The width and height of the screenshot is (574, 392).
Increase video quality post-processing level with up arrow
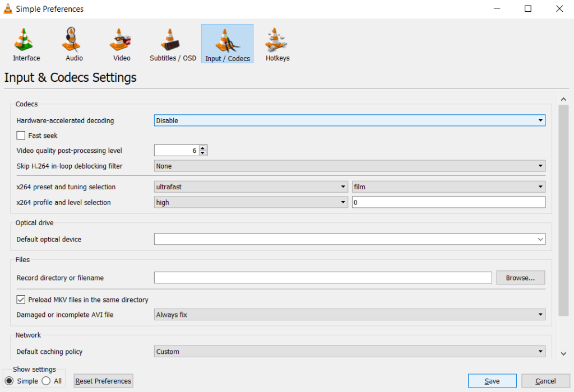pos(202,147)
